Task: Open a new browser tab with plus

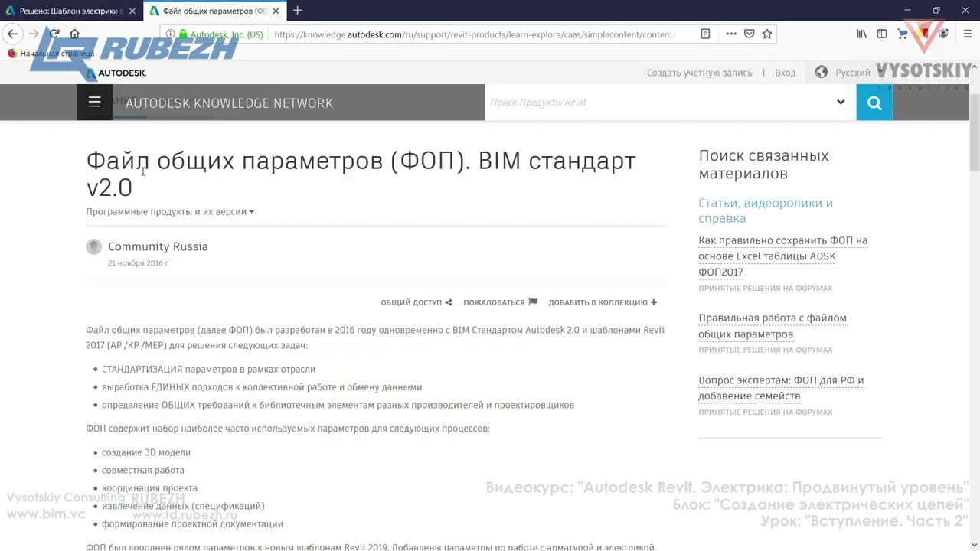Action: click(297, 11)
